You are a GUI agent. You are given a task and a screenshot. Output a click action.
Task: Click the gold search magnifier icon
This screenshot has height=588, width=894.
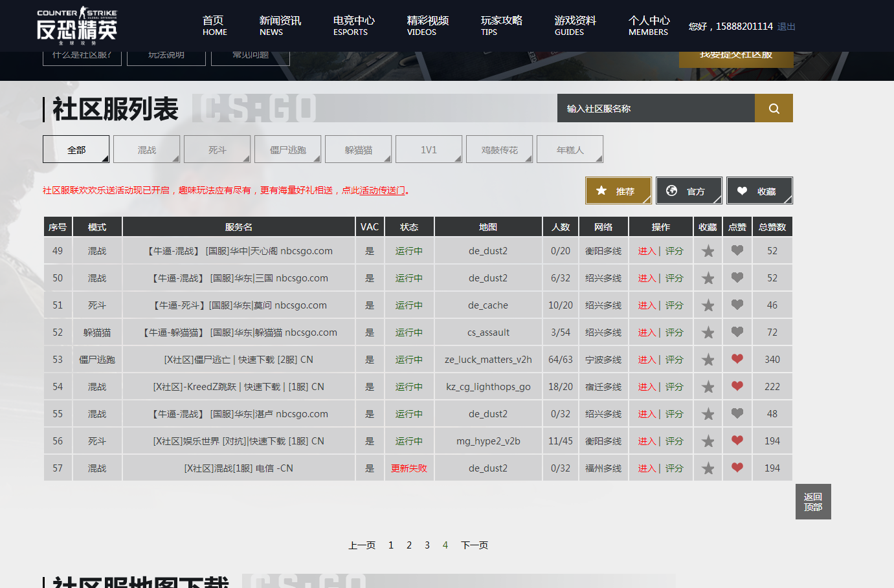[x=773, y=107]
